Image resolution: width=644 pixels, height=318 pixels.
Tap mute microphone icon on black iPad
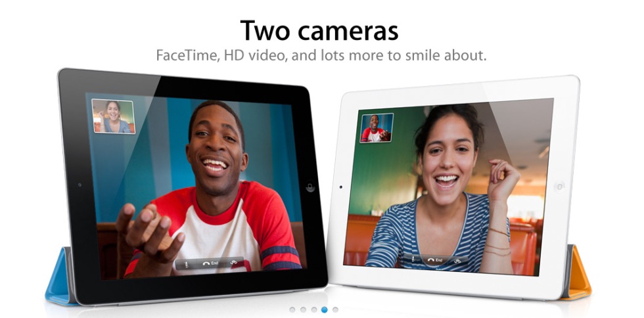[186, 263]
